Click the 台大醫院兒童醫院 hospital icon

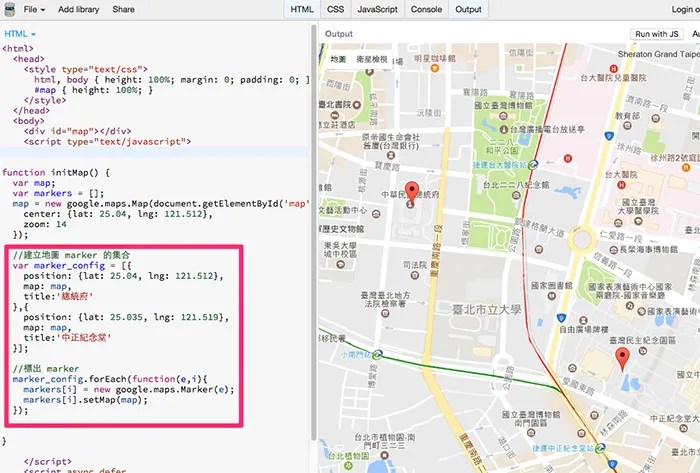pos(613,69)
